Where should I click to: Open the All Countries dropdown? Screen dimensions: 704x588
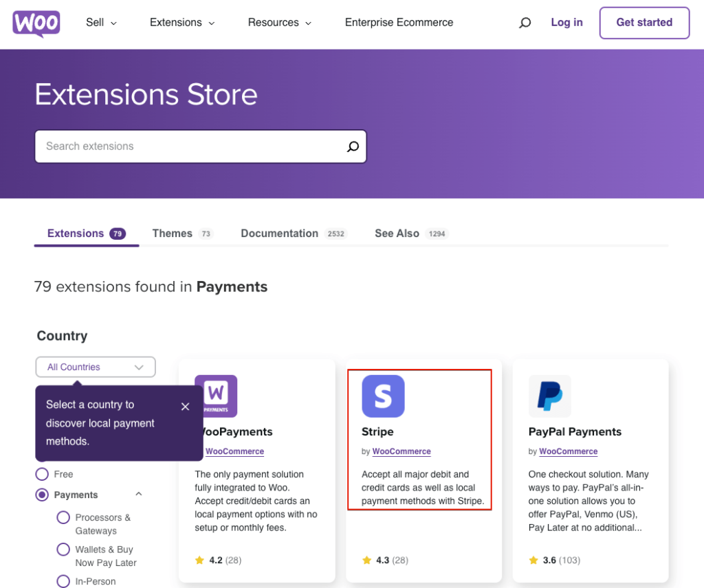pyautogui.click(x=96, y=367)
